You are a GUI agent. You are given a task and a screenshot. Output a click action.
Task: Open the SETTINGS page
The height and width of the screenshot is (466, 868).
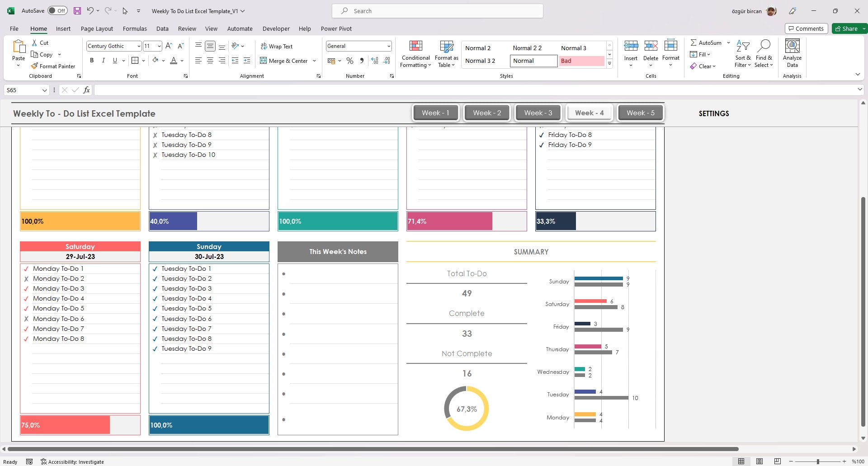pyautogui.click(x=713, y=113)
